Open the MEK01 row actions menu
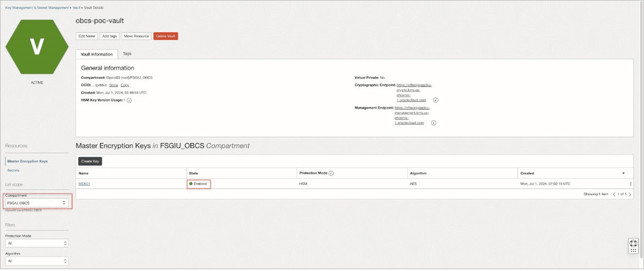Viewport: 644px width, 271px height. (630, 184)
